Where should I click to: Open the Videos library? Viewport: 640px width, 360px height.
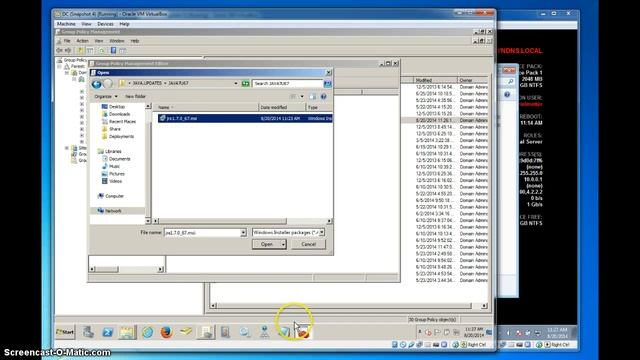click(115, 181)
